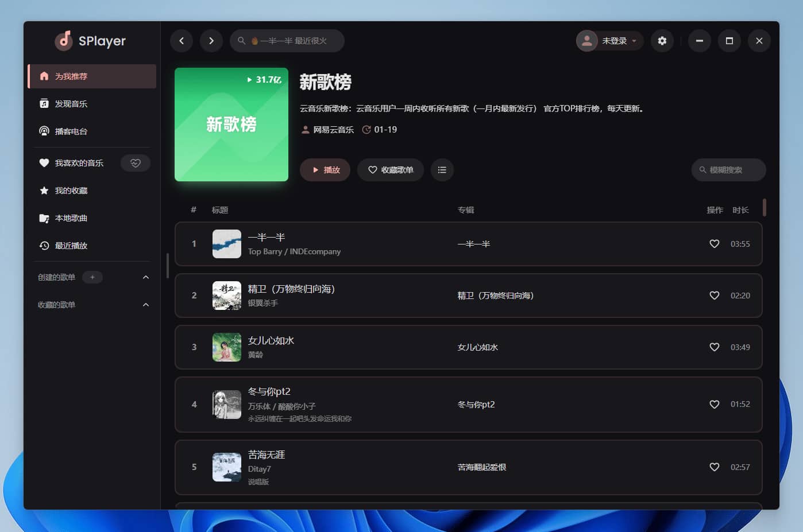The image size is (803, 532).
Task: Like the song 一半一半 with its heart
Action: pos(714,244)
